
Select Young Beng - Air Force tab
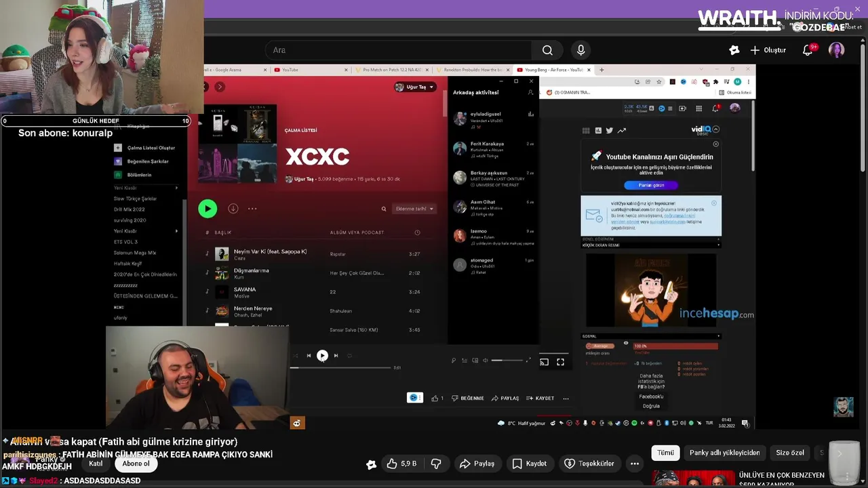point(553,70)
